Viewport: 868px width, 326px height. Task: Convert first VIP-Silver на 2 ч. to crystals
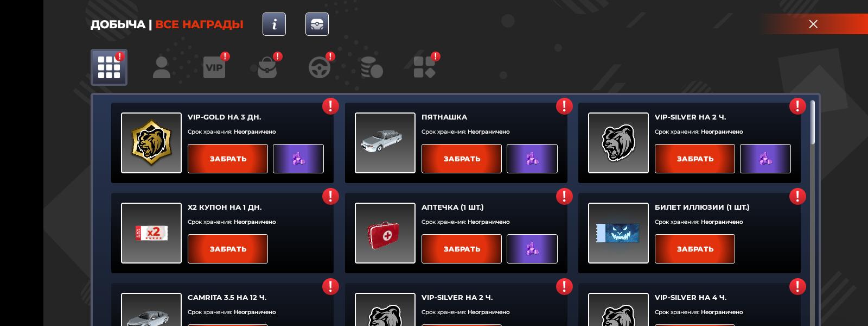[765, 159]
